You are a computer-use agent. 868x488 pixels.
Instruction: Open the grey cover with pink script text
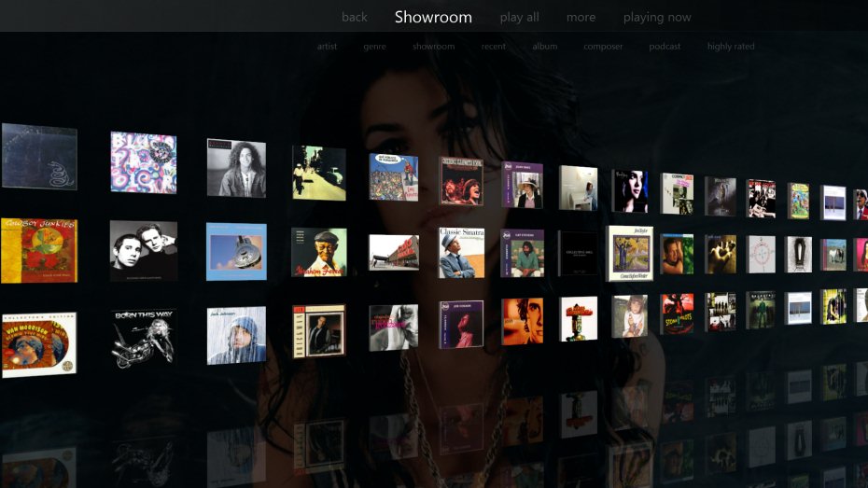click(394, 328)
